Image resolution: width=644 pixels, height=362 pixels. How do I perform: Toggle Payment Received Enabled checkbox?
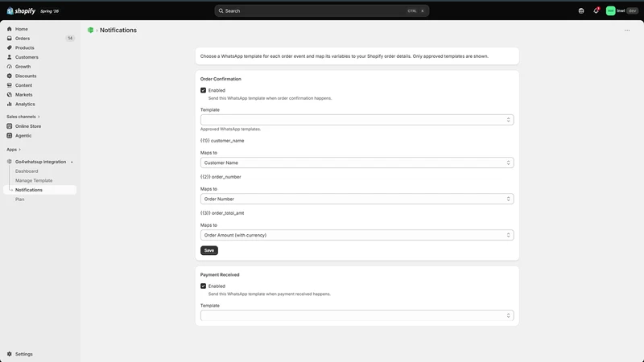click(204, 286)
